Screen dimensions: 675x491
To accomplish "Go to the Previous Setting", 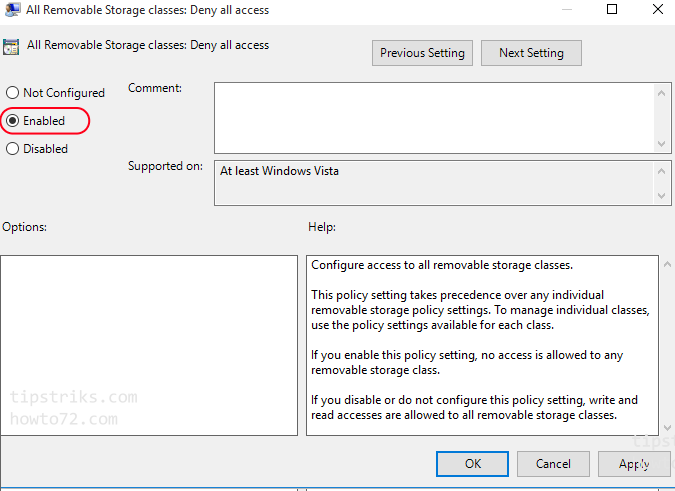I will pyautogui.click(x=422, y=53).
